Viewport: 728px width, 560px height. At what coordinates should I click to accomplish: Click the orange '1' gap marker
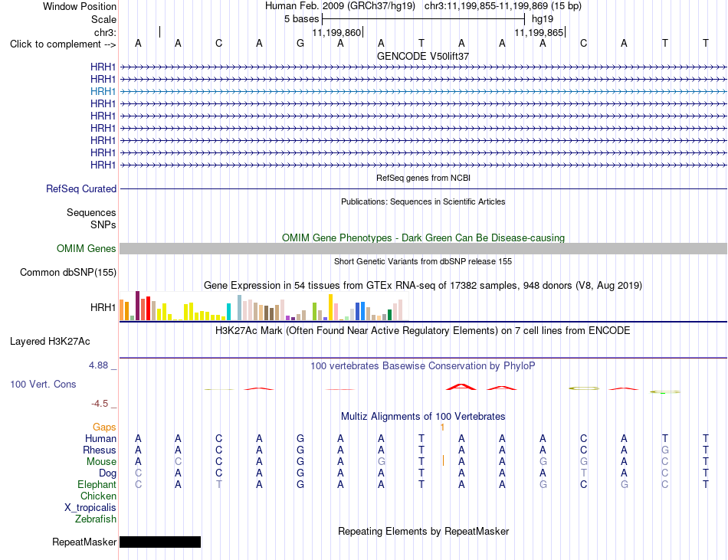coord(442,427)
